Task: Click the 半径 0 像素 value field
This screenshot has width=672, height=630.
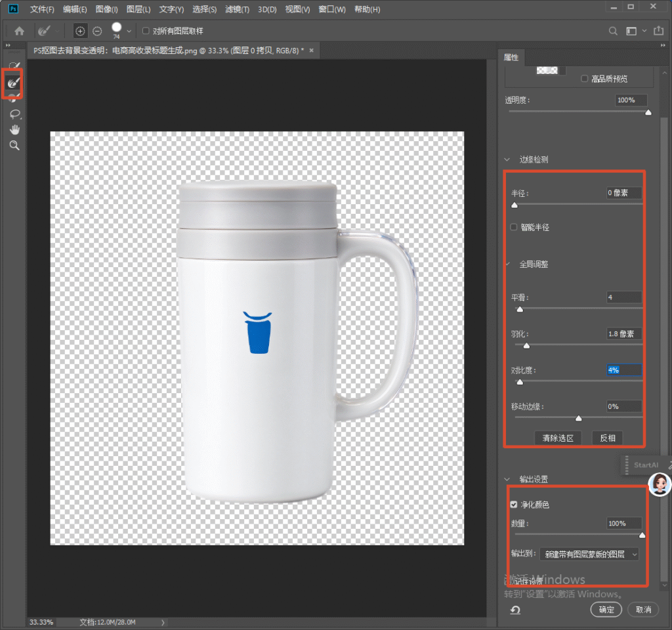Action: (x=624, y=193)
